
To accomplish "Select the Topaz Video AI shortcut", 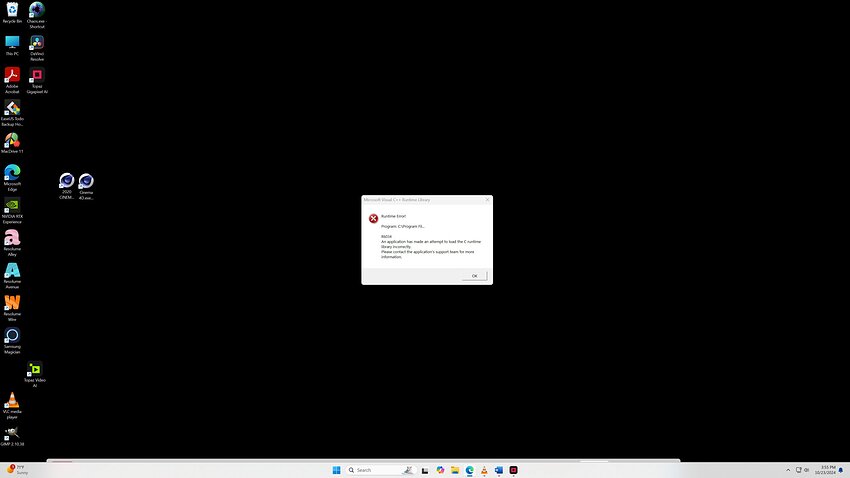I will [x=35, y=374].
